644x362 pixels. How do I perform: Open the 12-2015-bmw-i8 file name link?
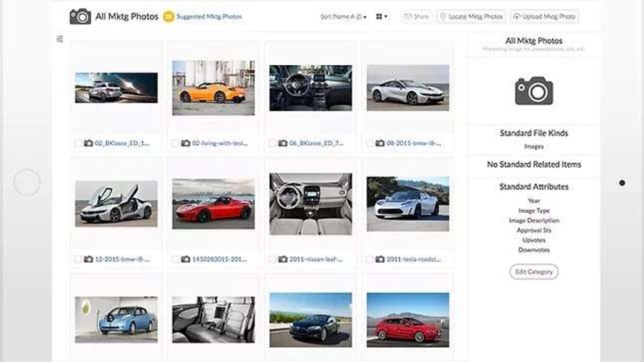click(122, 259)
